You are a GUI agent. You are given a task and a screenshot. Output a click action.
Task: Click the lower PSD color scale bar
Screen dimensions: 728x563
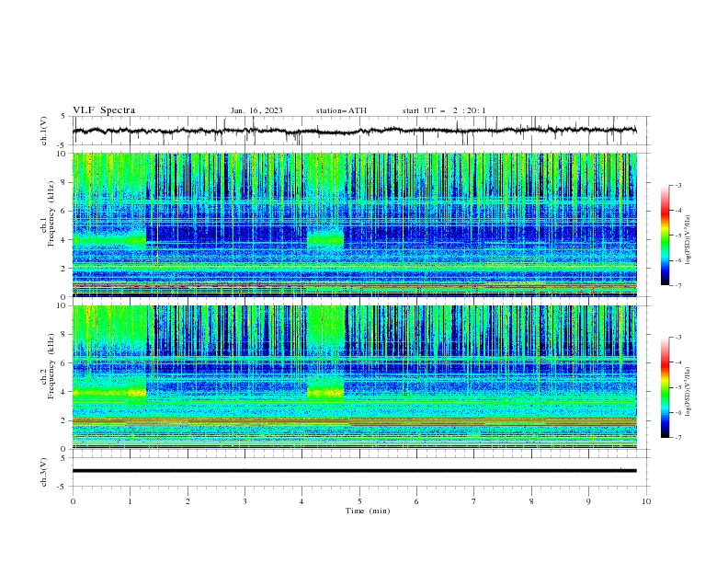tap(665, 387)
